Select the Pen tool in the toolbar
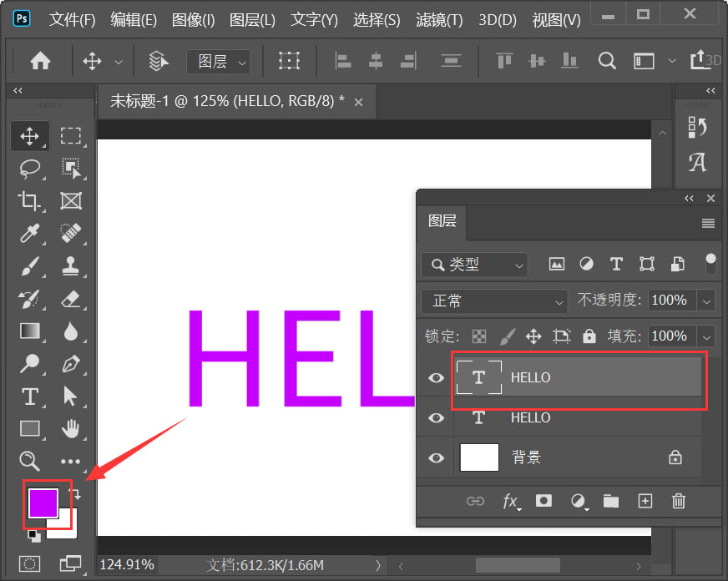 coord(71,365)
